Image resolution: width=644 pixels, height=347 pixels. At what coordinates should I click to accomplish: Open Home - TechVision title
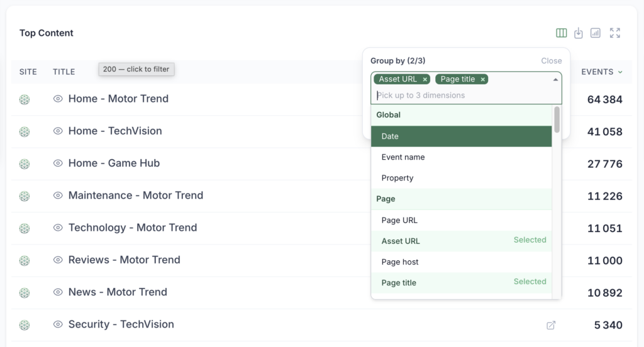[115, 131]
